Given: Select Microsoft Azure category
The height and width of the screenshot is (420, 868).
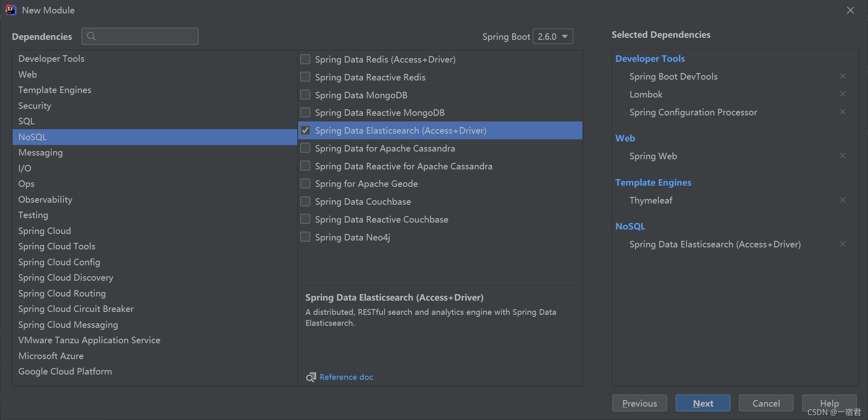Looking at the screenshot, I should (155, 356).
